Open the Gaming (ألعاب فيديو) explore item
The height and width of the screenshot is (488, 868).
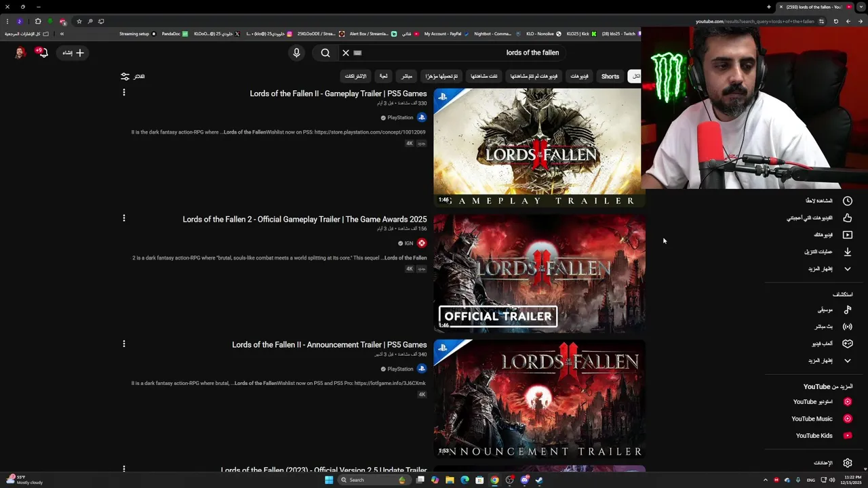coord(832,344)
